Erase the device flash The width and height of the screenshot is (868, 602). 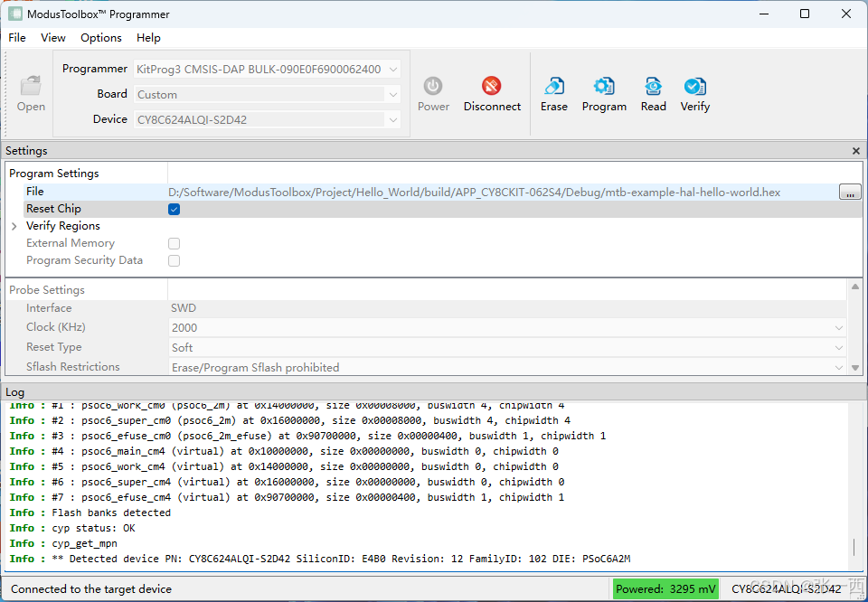coord(553,93)
